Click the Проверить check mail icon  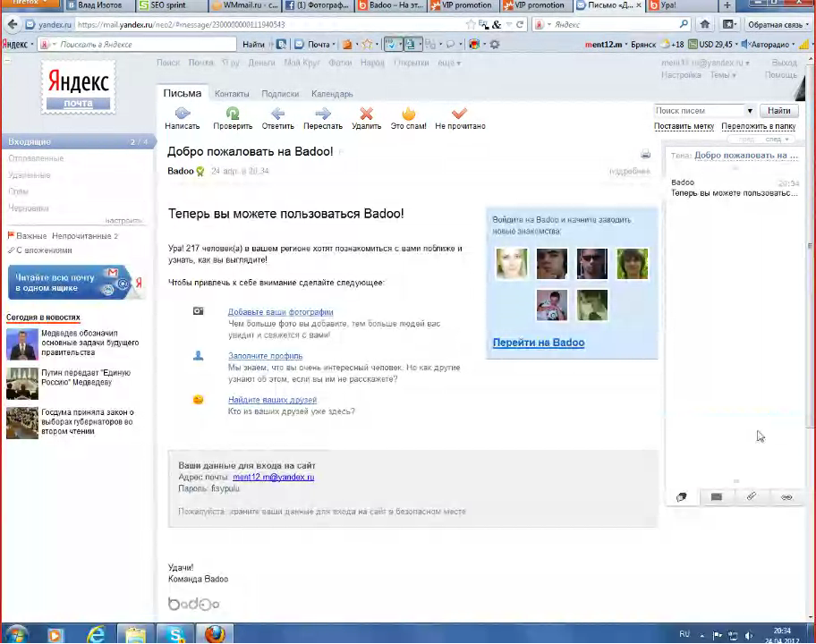(x=233, y=113)
